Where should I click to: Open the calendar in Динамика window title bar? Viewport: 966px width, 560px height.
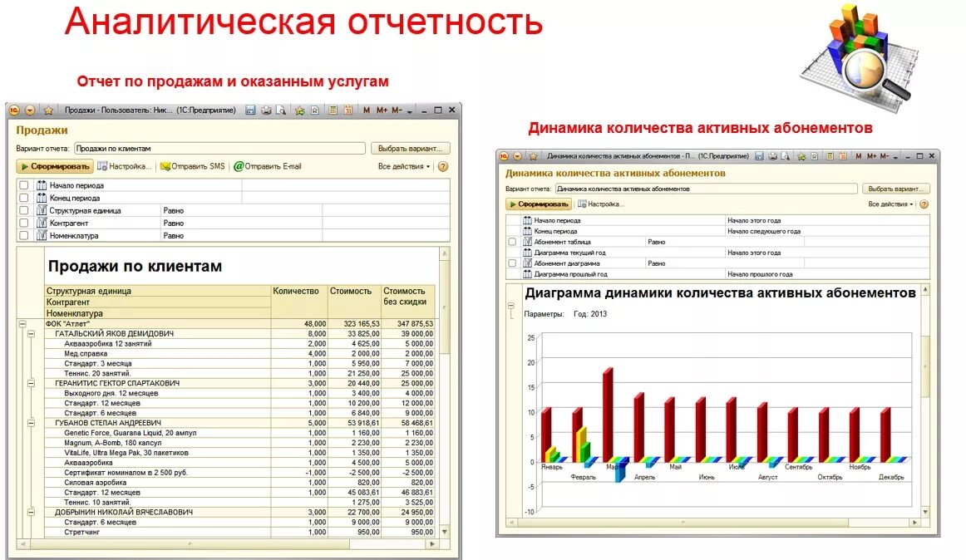(843, 156)
